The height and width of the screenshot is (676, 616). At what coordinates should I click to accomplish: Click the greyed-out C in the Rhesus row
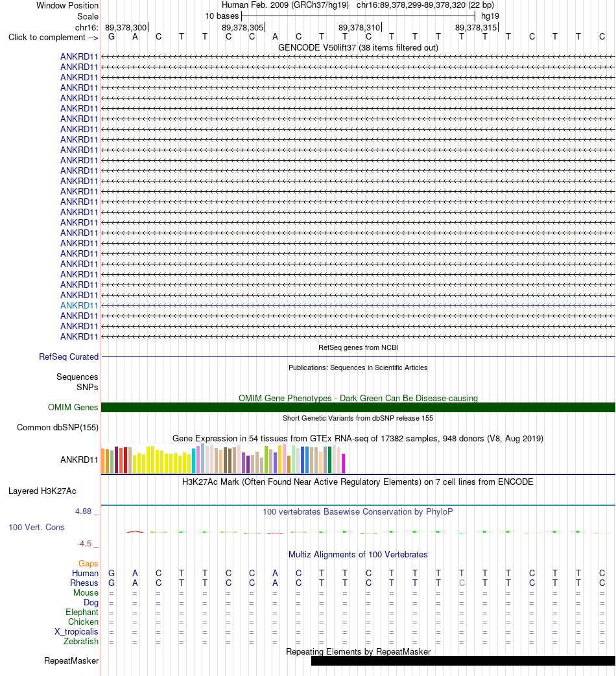click(462, 583)
